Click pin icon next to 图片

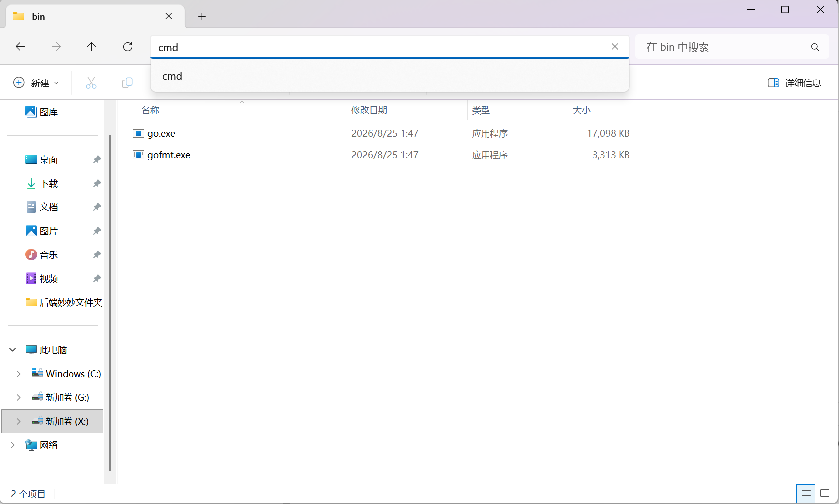tap(97, 231)
